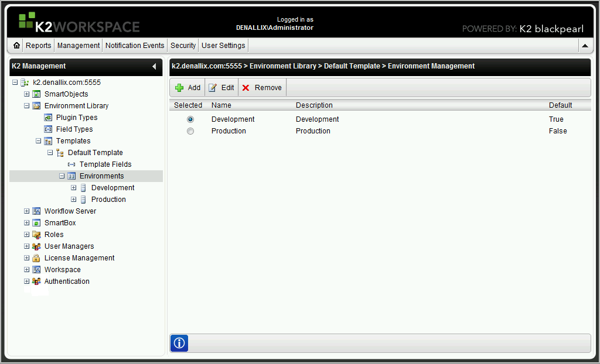Collapse the Environments node
Screen dimensions: 600x364
[62, 176]
